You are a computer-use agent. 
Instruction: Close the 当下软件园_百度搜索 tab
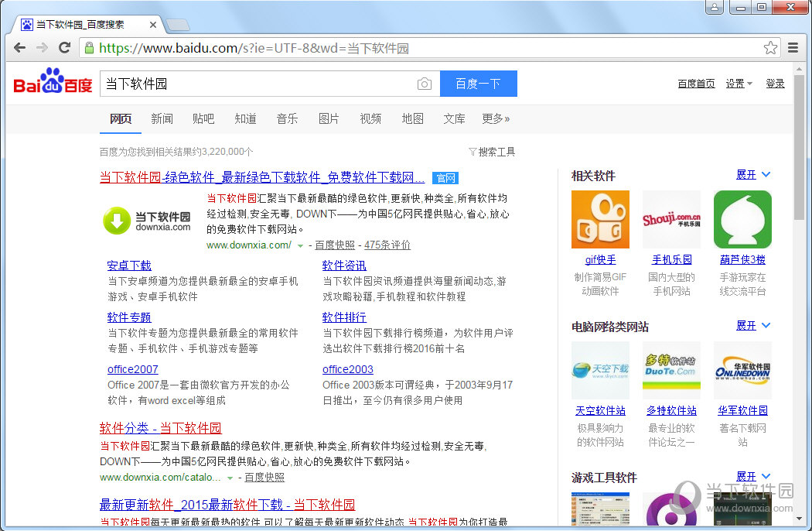tap(153, 24)
